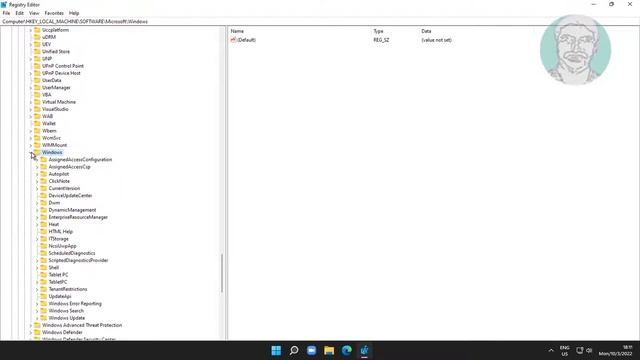This screenshot has width=640, height=360.
Task: Expand the UEV key
Action: (31, 44)
